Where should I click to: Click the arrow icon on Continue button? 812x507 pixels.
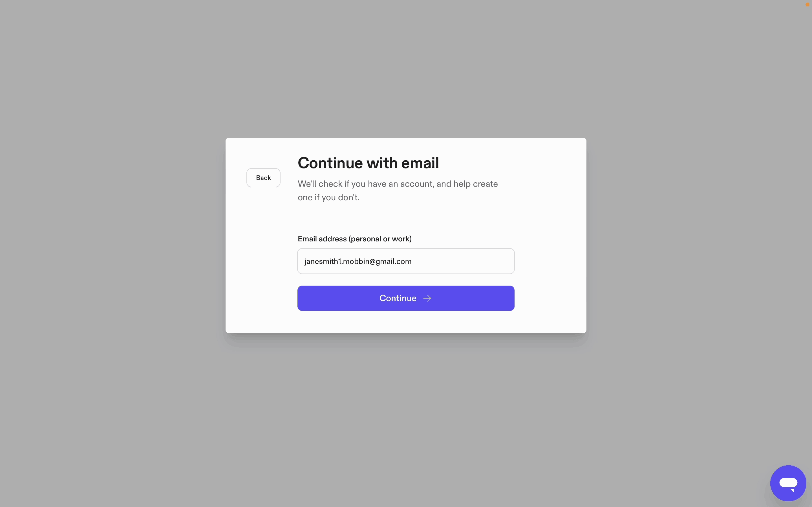click(x=427, y=299)
